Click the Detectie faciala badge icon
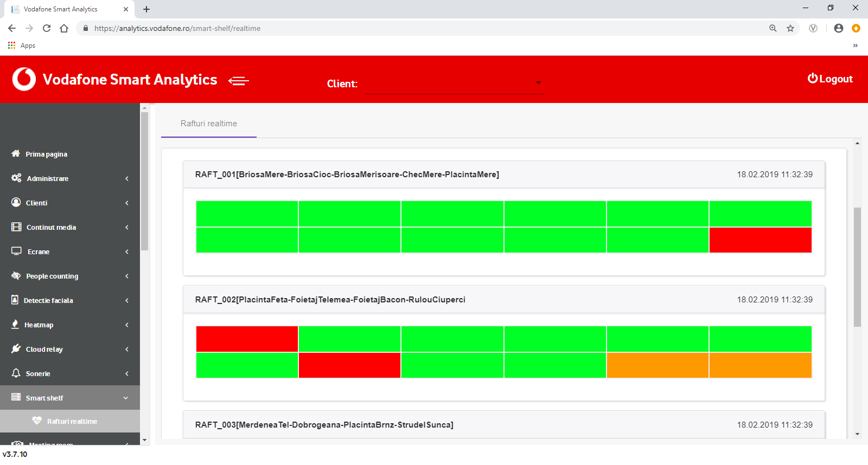 [15, 300]
